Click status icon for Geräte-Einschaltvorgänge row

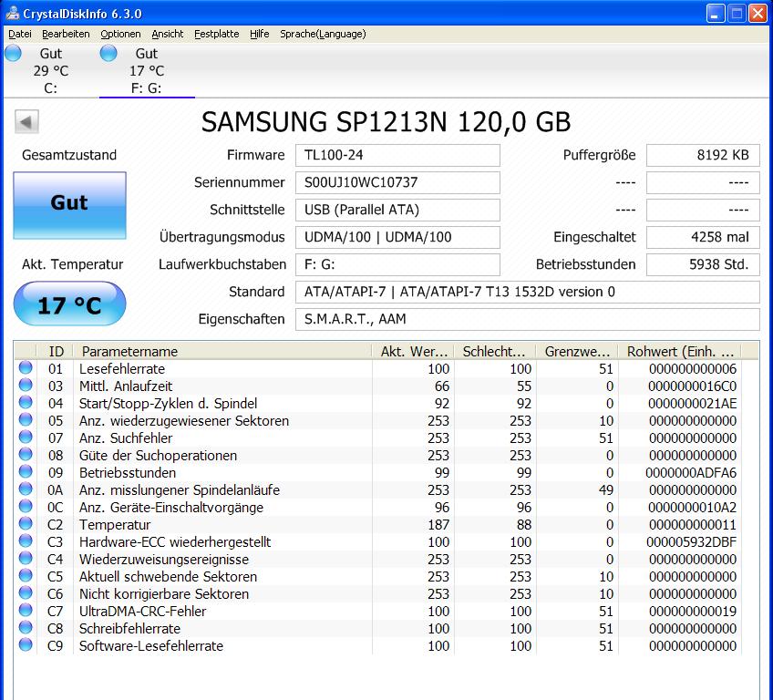click(26, 506)
